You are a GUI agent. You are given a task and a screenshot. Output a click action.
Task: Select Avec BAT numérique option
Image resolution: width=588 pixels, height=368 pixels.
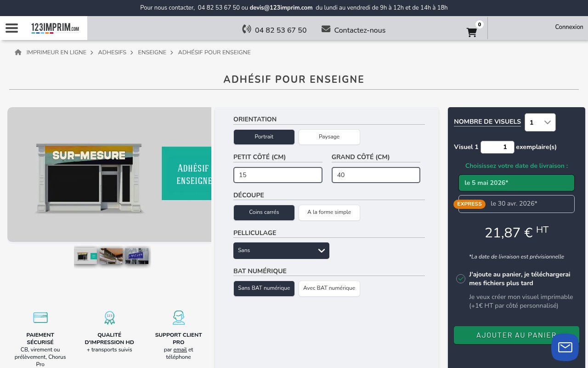point(329,288)
